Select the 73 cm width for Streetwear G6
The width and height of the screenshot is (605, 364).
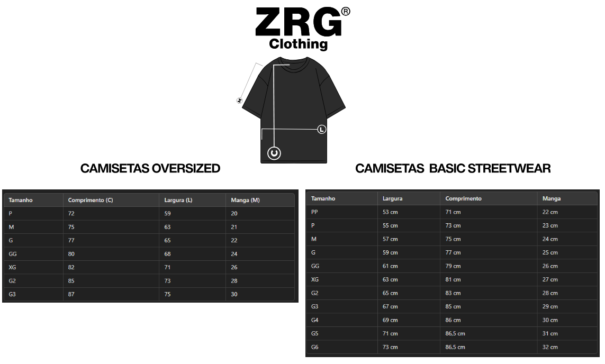coord(390,347)
